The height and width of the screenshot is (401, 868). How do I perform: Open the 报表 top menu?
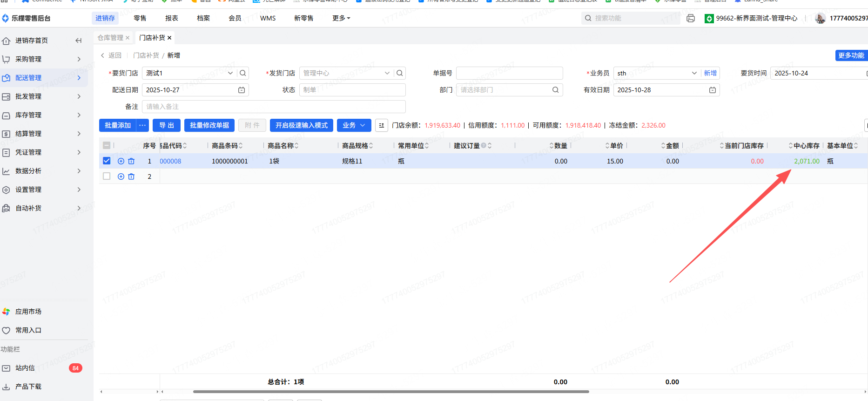[172, 18]
